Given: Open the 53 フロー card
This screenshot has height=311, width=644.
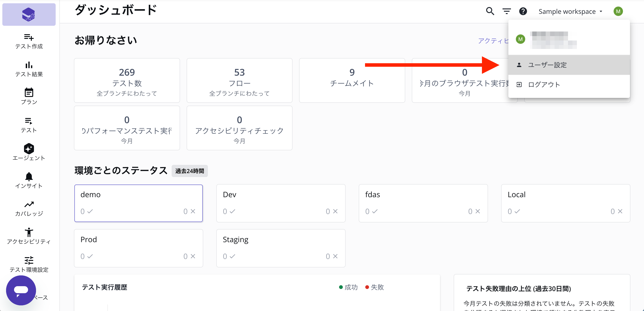Looking at the screenshot, I should pyautogui.click(x=239, y=80).
